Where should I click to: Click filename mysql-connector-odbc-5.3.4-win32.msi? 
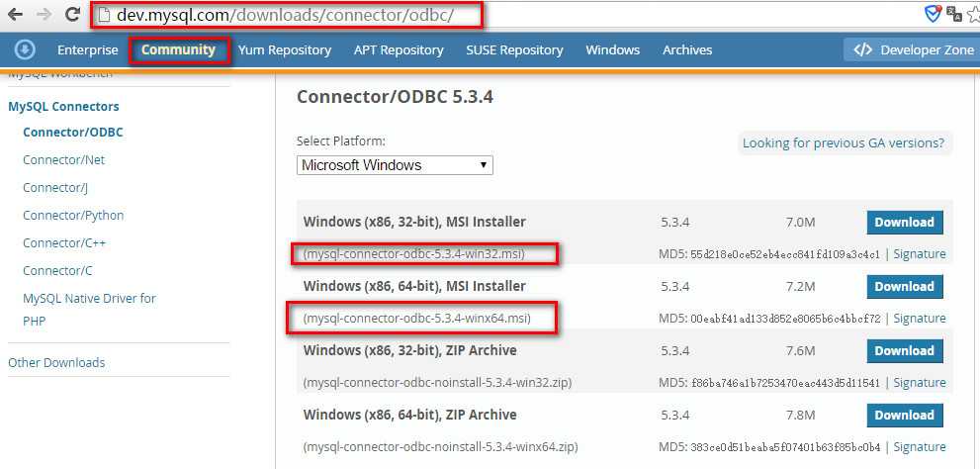click(413, 254)
